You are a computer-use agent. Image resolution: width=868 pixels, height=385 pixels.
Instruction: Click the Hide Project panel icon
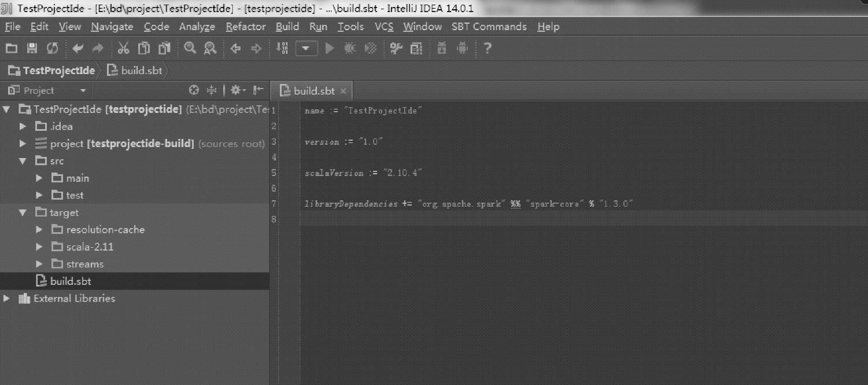(258, 90)
